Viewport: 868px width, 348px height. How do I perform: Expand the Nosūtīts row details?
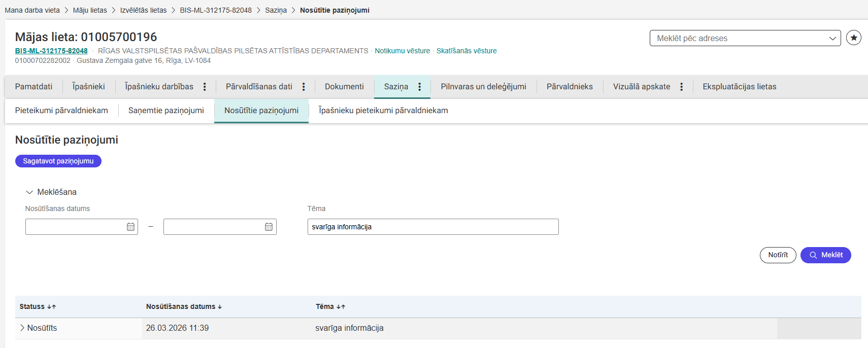pos(22,328)
